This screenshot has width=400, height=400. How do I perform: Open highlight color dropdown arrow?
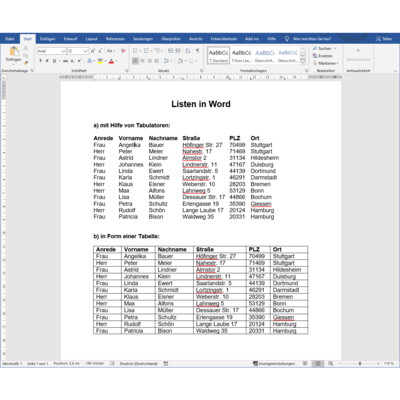click(x=105, y=61)
